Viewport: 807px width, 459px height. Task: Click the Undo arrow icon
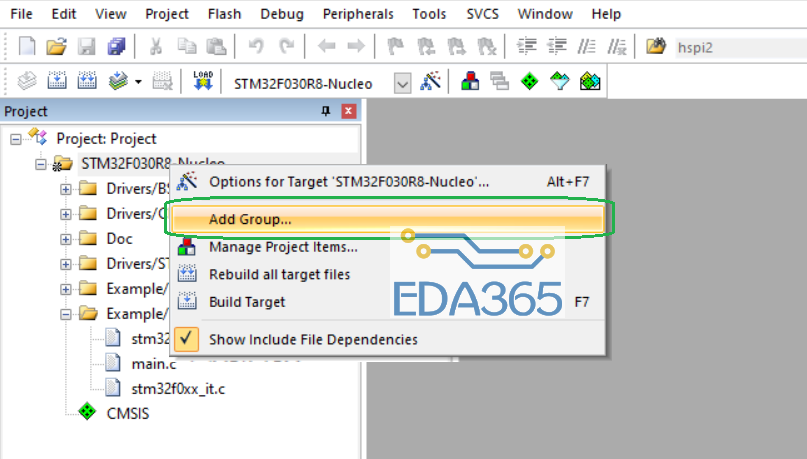[x=256, y=47]
